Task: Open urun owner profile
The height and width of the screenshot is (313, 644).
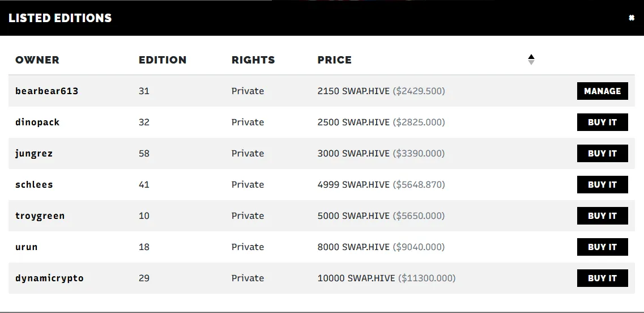Action: point(26,247)
